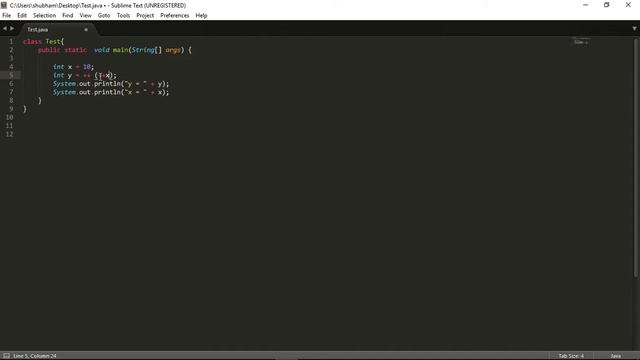
Task: Click line number 12 in gutter
Action: click(x=9, y=134)
